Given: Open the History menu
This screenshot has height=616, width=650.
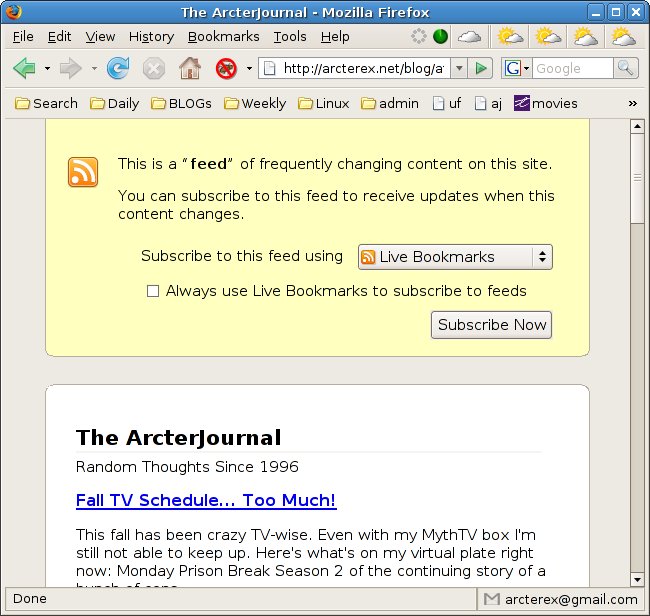Looking at the screenshot, I should coord(151,37).
